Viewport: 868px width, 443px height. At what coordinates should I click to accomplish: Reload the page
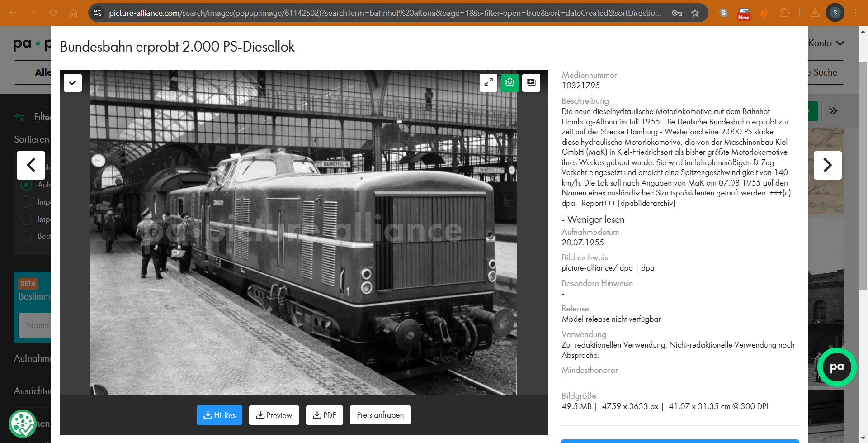53,13
